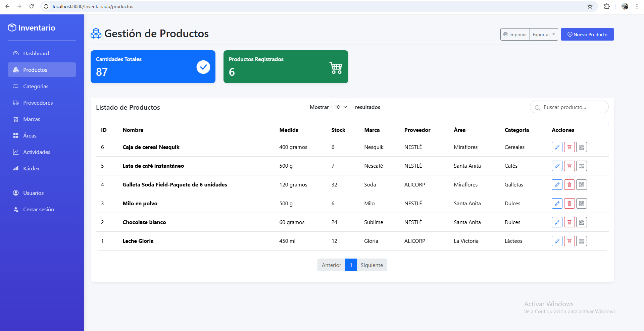
Task: Open the Chrome profile avatar
Action: click(x=625, y=6)
